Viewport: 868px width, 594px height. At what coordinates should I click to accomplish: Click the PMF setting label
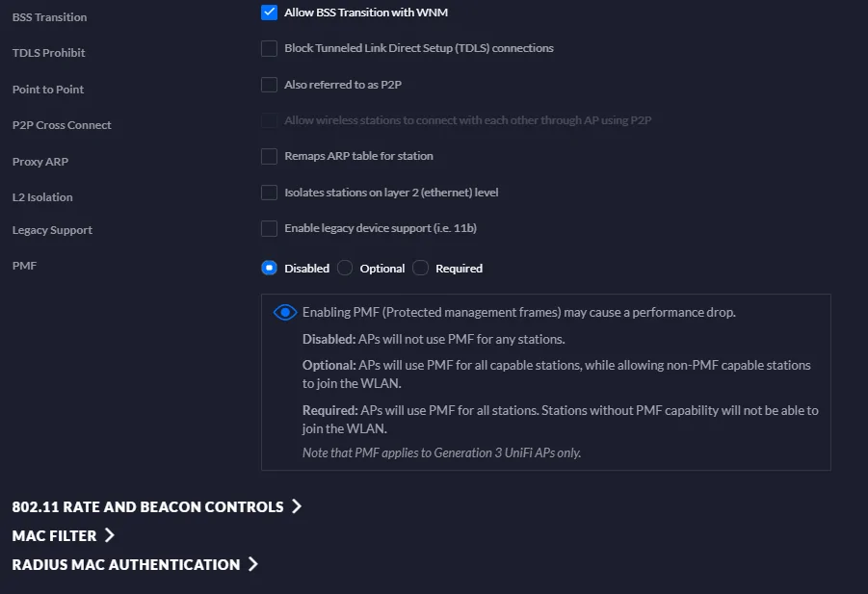(x=24, y=266)
